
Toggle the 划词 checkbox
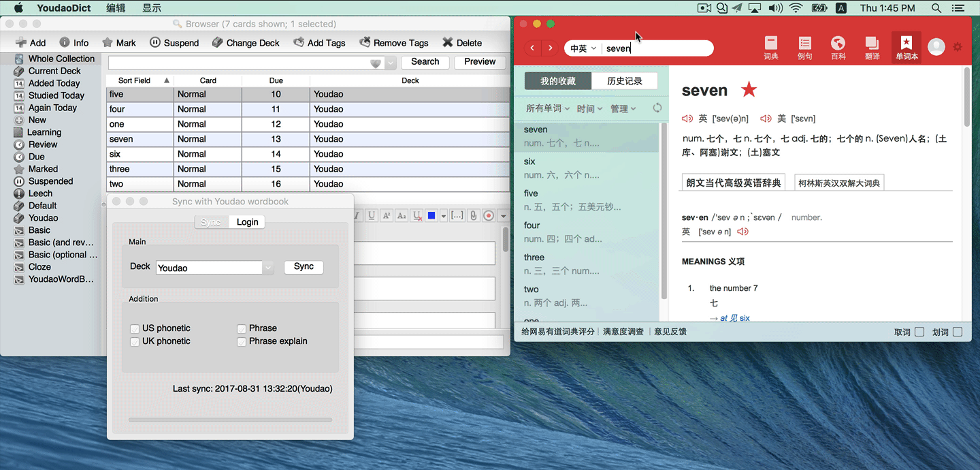coord(958,332)
